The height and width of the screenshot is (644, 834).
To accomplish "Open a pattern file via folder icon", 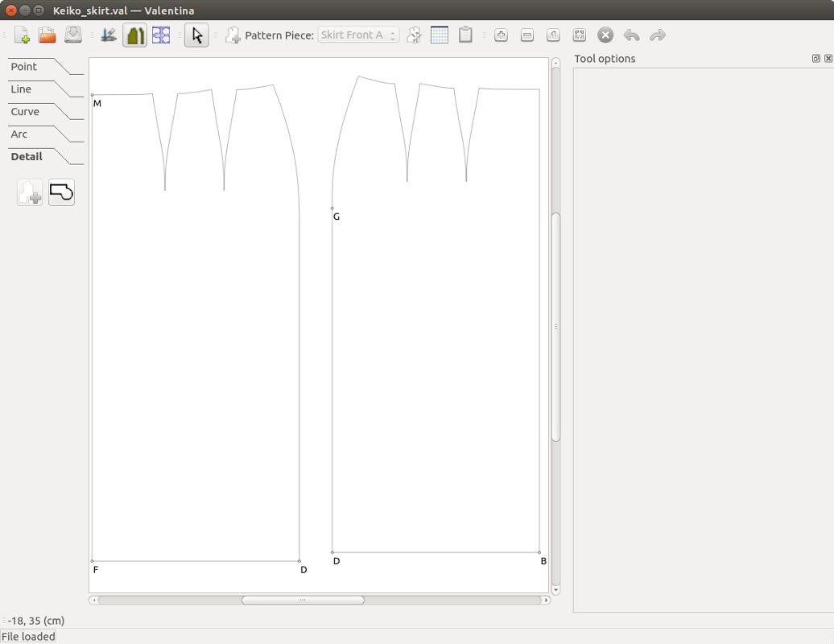I will 47,35.
